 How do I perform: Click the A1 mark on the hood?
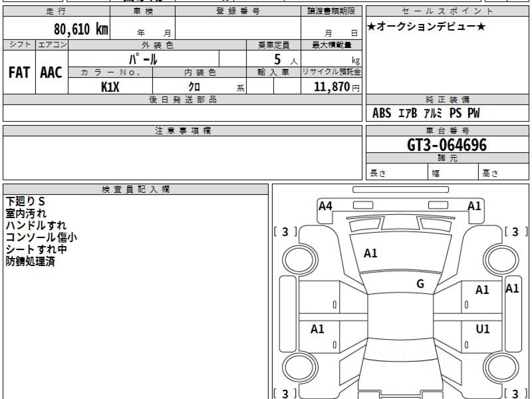click(x=371, y=253)
